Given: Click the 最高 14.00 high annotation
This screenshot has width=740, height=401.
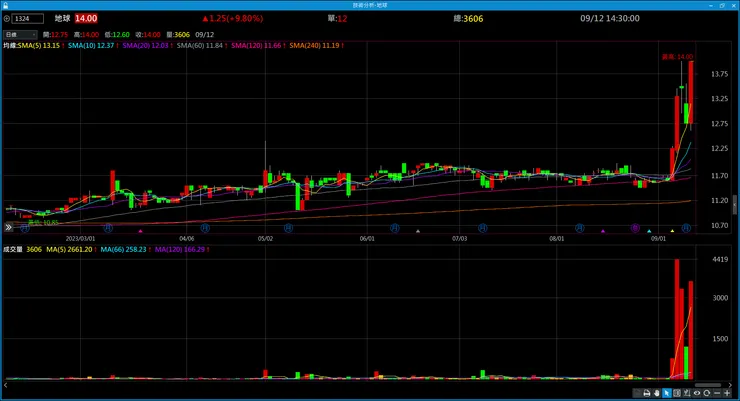Looking at the screenshot, I should point(677,57).
